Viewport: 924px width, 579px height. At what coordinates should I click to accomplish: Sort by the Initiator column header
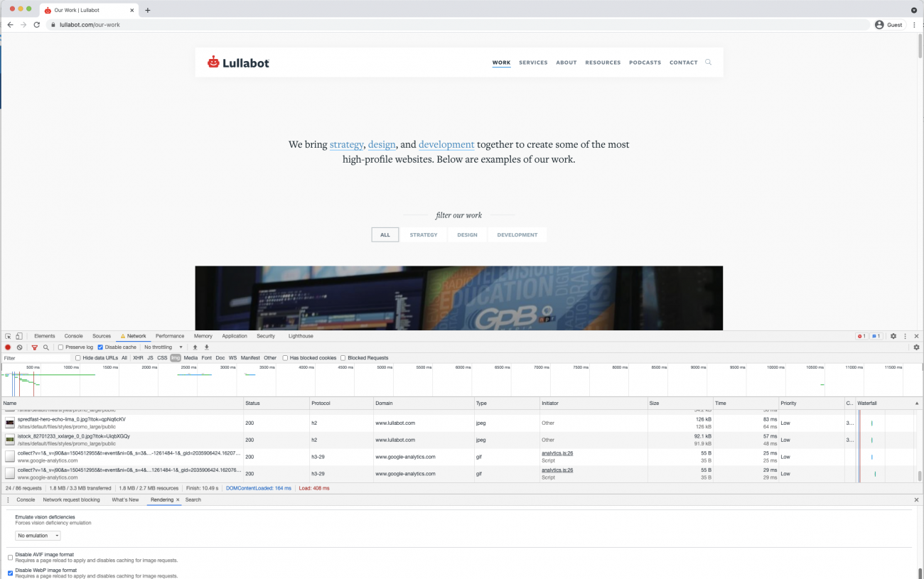point(593,404)
